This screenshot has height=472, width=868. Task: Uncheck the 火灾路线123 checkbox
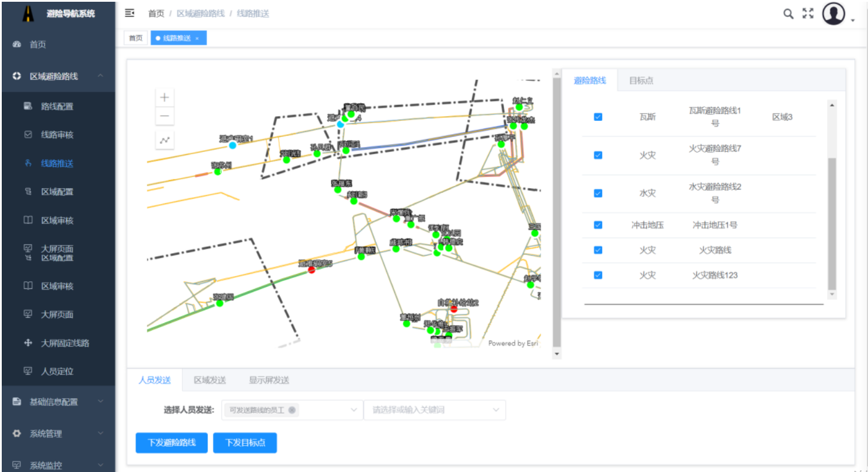(598, 275)
